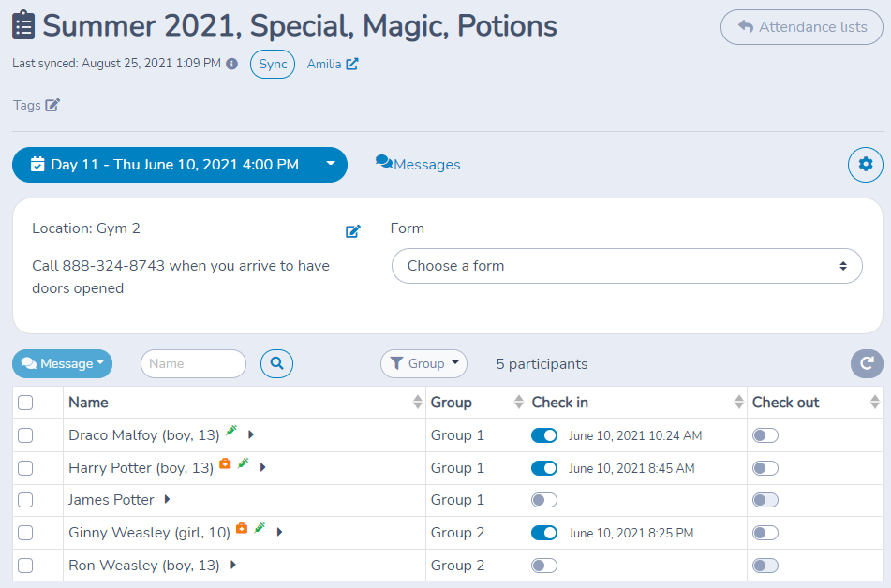Click the refresh participants icon

coord(867,363)
